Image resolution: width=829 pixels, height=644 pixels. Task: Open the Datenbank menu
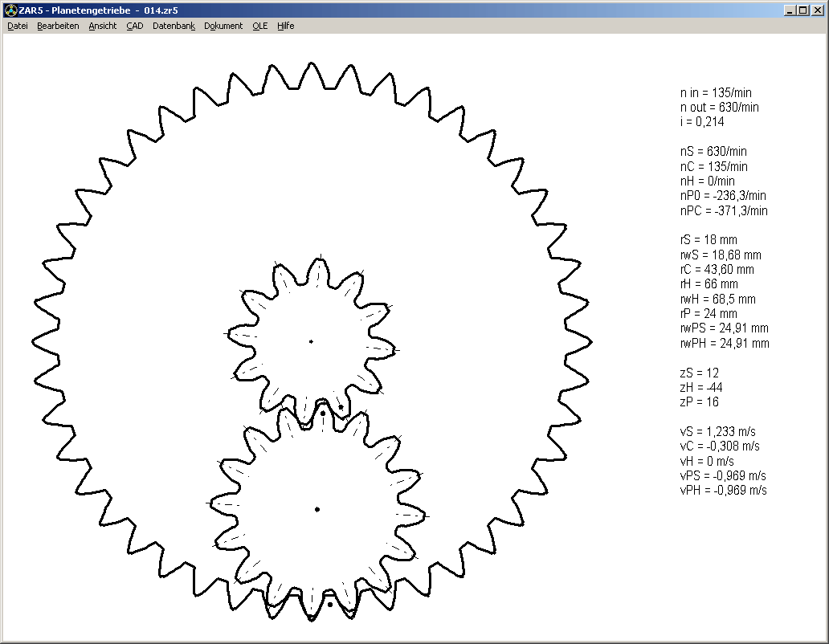pos(174,26)
